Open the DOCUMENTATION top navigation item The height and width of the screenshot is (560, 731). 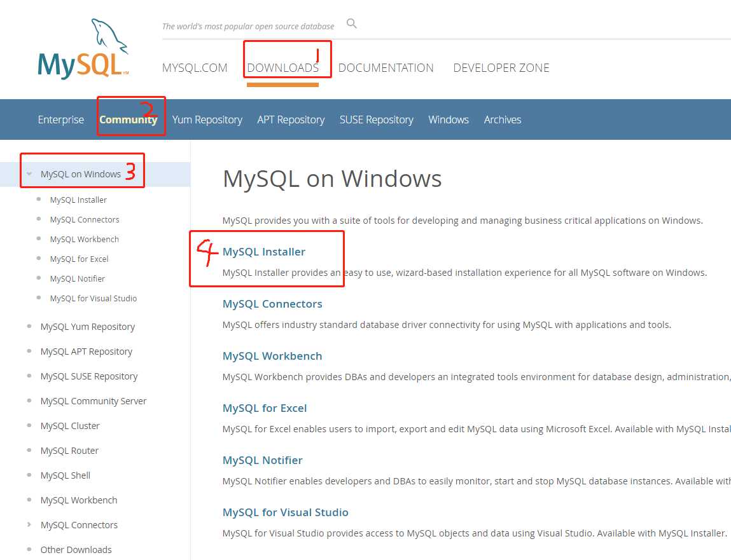pos(386,68)
